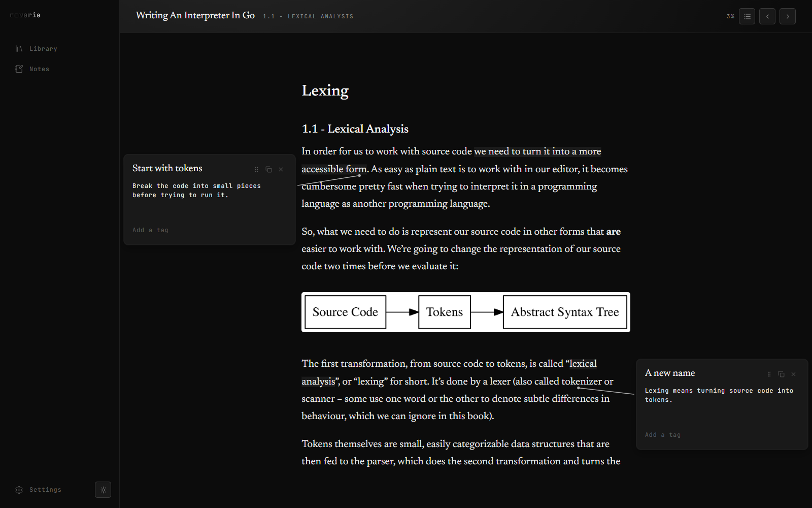Open the table of contents list
This screenshot has width=812, height=508.
pos(747,16)
